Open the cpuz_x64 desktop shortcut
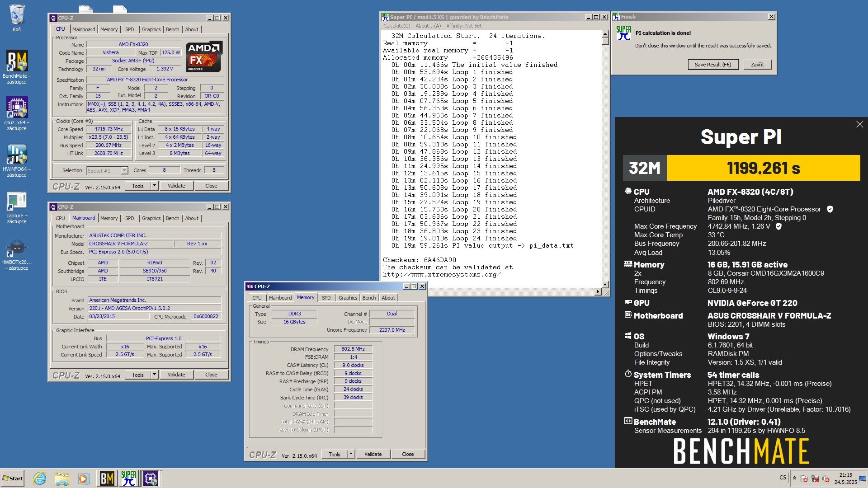Screen dimensions: 868x488 click(17, 113)
